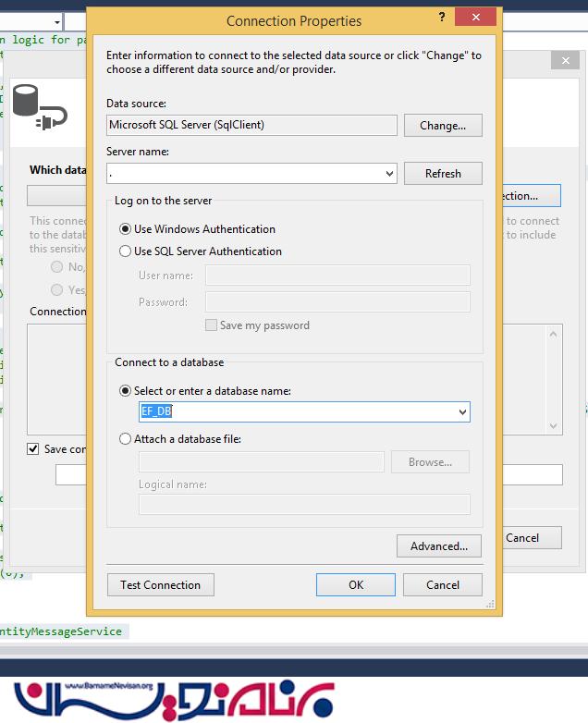Confirm with the OK button
The height and width of the screenshot is (723, 588).
[356, 585]
